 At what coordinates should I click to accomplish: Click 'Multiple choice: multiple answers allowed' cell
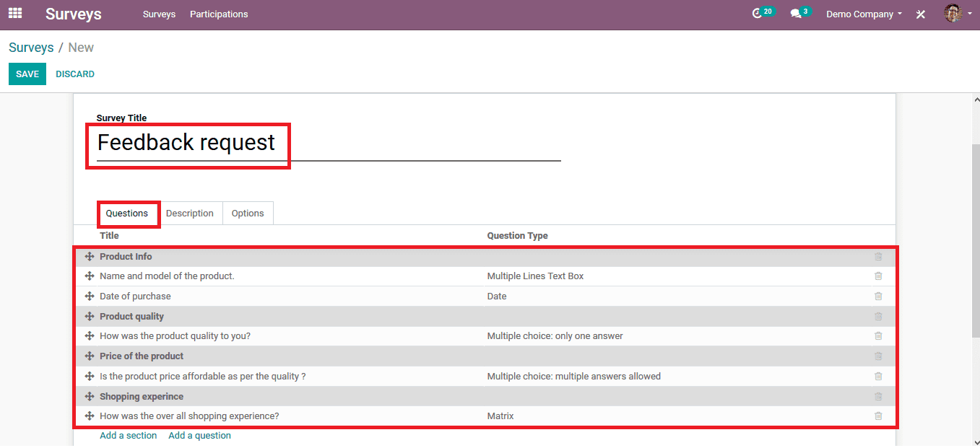click(573, 377)
